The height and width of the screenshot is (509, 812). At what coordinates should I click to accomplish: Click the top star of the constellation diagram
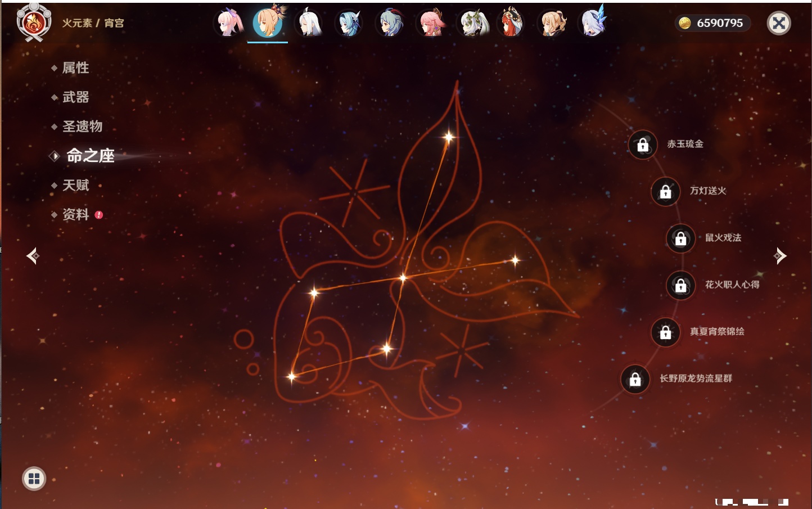point(449,137)
